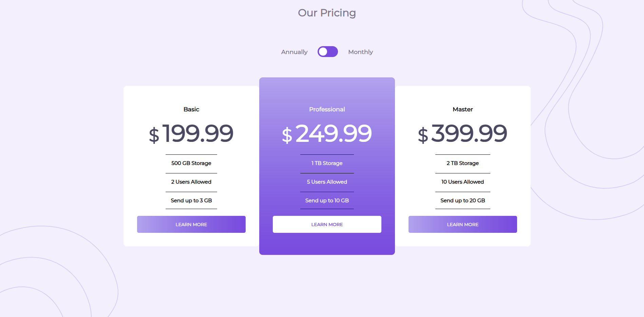
Task: Click the $199.99 price text
Action: pos(191,134)
